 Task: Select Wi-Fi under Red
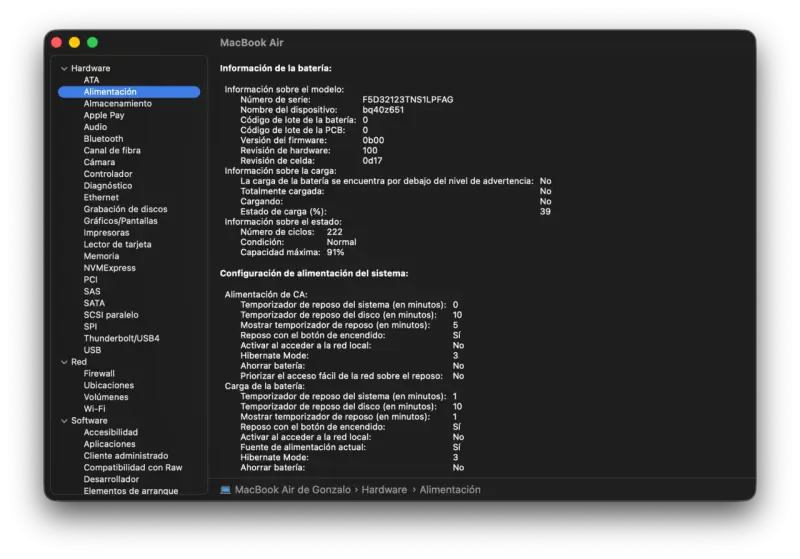(94, 409)
